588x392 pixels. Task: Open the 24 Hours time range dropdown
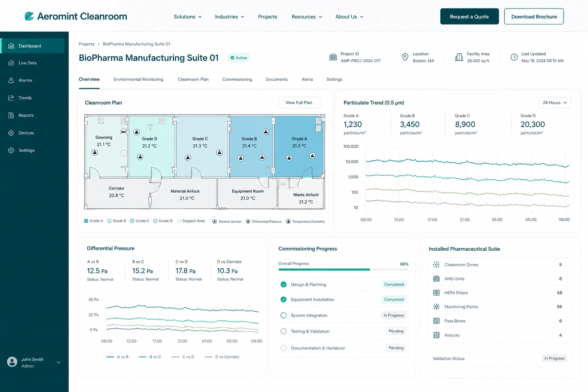[555, 103]
